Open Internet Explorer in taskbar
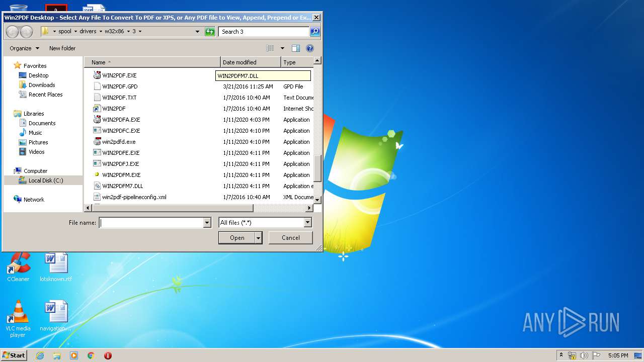 coord(40,355)
